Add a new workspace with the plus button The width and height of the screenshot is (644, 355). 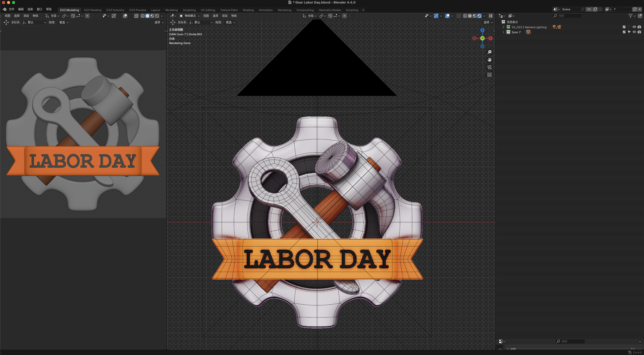[363, 10]
